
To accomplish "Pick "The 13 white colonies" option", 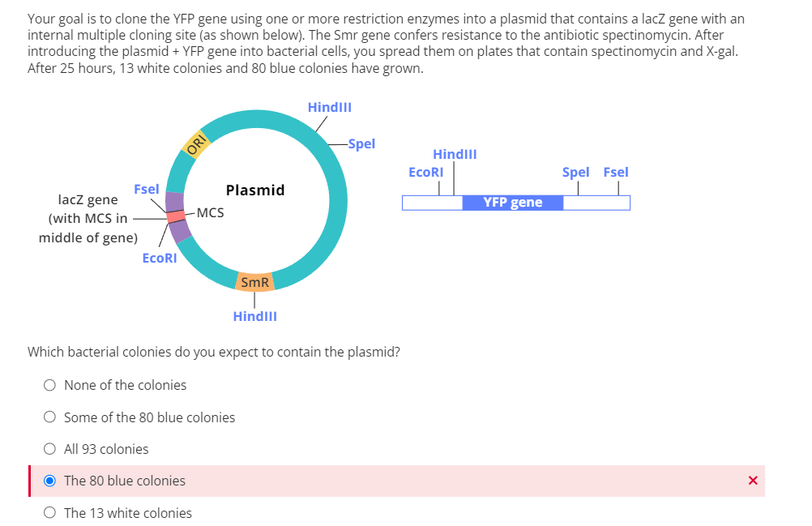I will pyautogui.click(x=49, y=512).
